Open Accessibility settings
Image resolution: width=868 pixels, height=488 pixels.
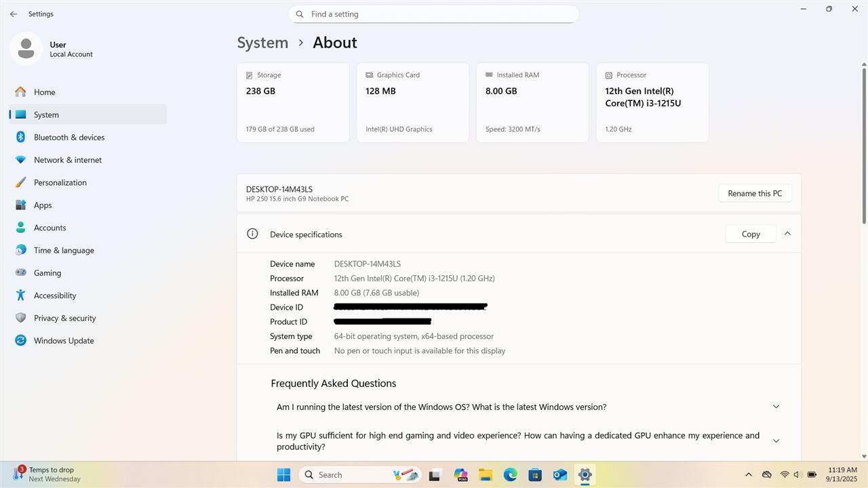click(x=88, y=296)
